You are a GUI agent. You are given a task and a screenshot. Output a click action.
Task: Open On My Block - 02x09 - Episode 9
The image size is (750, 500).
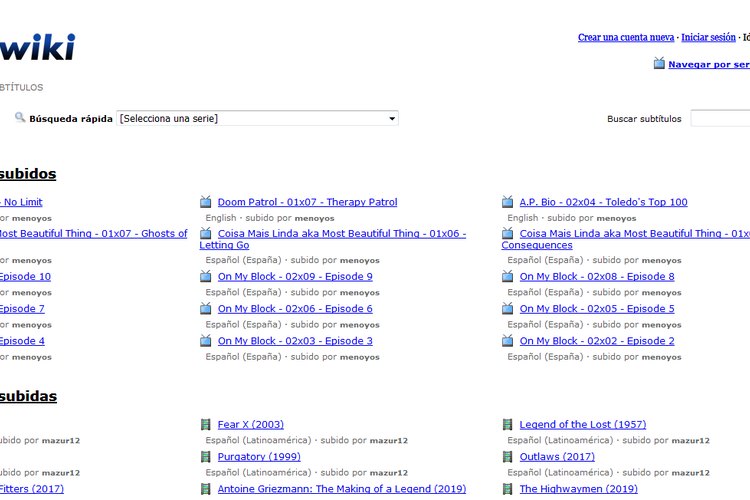coord(295,277)
